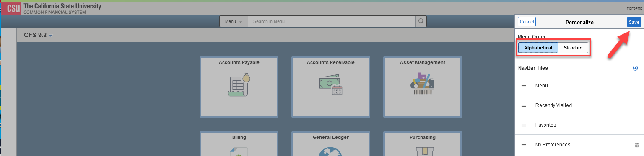Click the CSU logo
Viewport: 644px width, 156px height.
(11, 8)
